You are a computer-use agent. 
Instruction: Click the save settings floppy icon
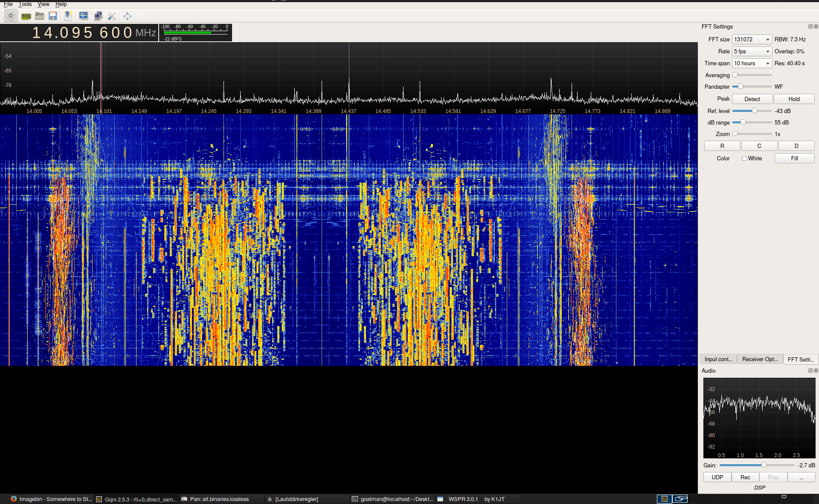click(53, 16)
